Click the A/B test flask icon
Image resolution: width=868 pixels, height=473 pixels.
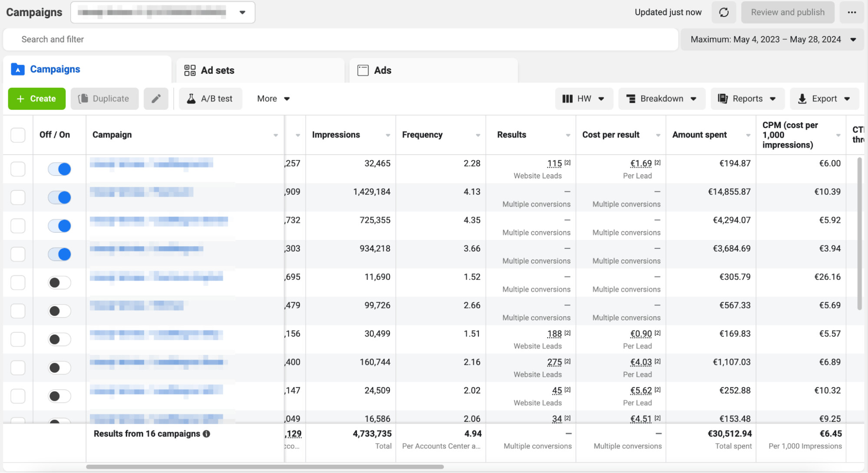191,99
